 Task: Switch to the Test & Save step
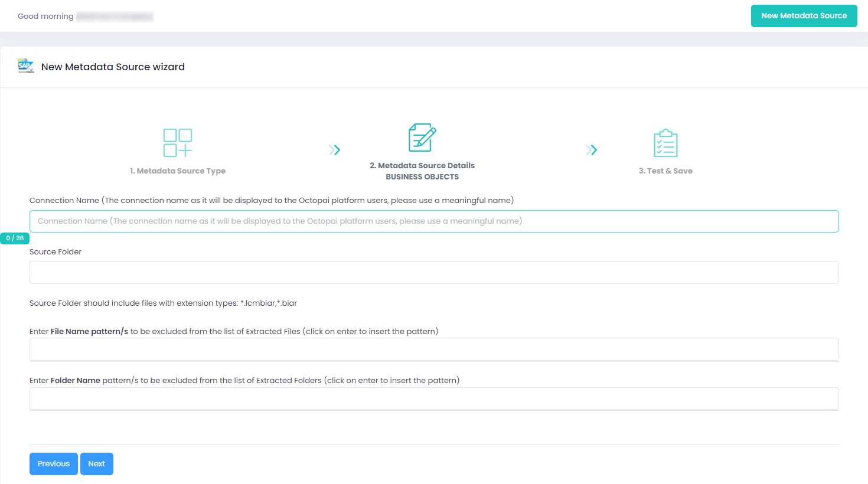pyautogui.click(x=665, y=170)
